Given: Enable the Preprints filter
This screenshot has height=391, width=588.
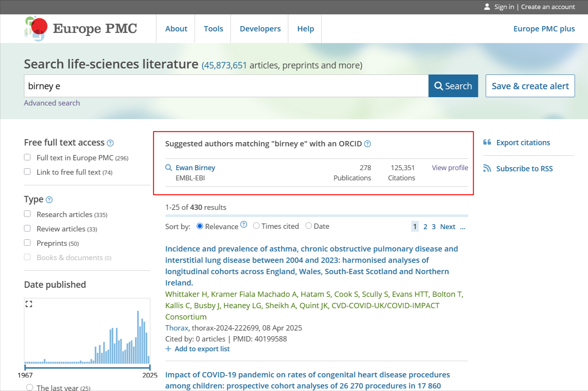Looking at the screenshot, I should pyautogui.click(x=27, y=243).
